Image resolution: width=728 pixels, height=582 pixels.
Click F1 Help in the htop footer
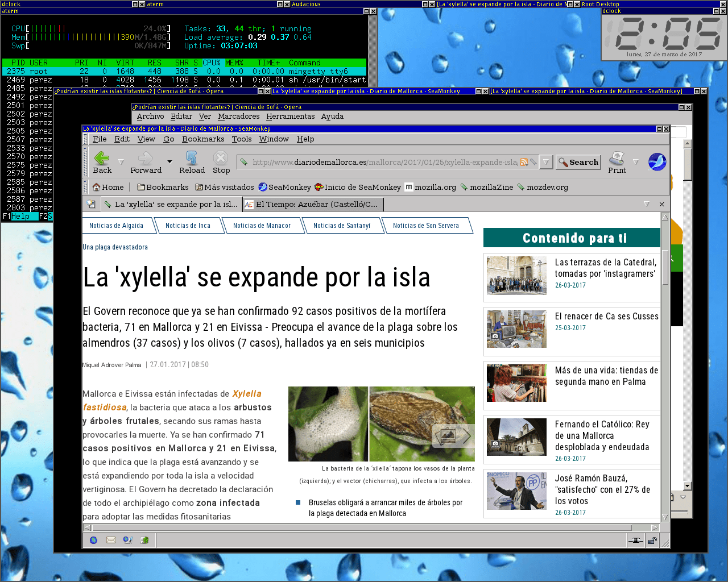tap(16, 216)
